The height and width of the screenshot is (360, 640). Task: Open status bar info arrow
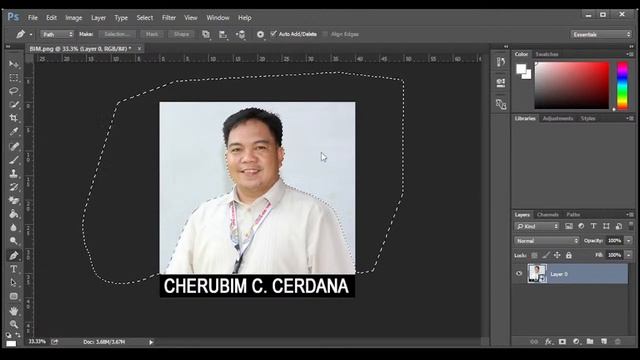pyautogui.click(x=151, y=342)
